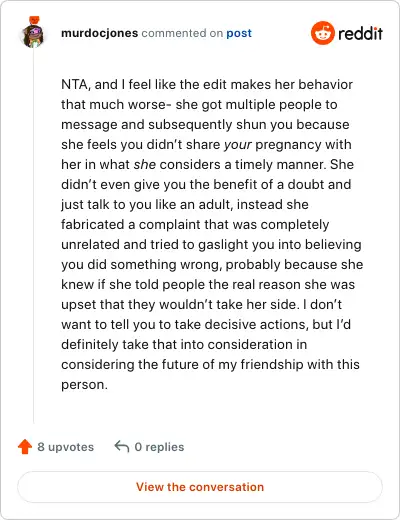Open murdocjones avatar picture
The width and height of the screenshot is (400, 520).
[33, 36]
